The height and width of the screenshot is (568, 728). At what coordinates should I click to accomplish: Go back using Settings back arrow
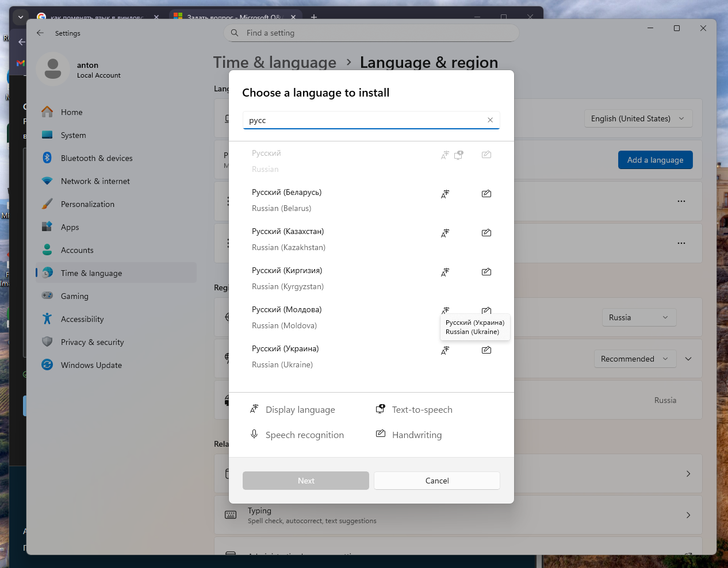40,33
